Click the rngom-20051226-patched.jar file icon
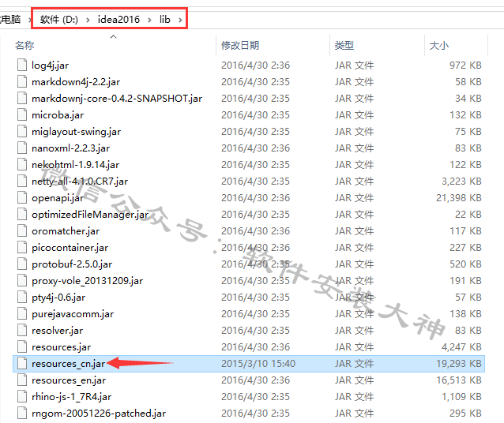 coord(22,413)
